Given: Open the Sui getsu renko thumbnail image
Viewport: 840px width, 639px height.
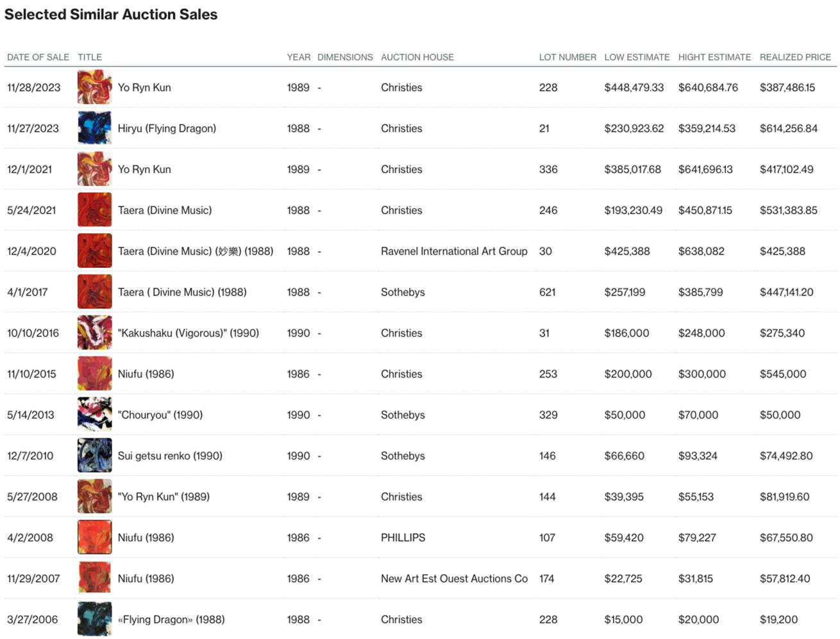Looking at the screenshot, I should click(x=94, y=456).
